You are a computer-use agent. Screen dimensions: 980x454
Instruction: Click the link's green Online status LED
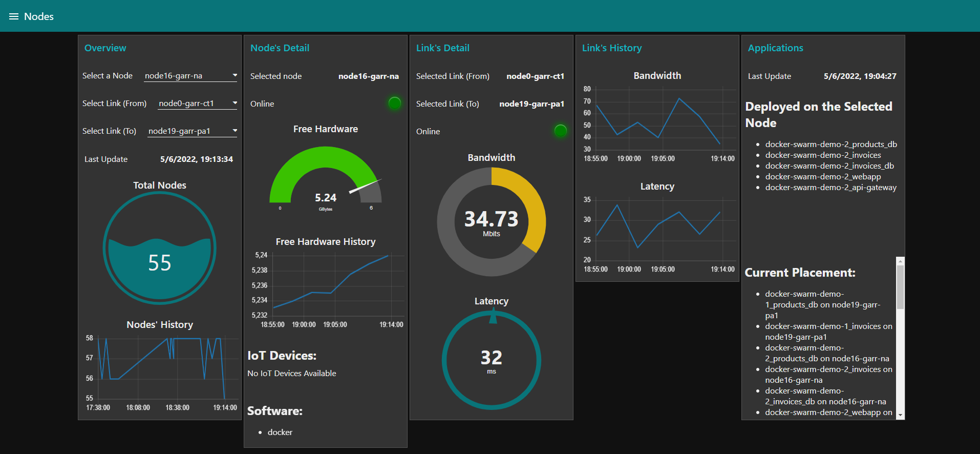(561, 131)
